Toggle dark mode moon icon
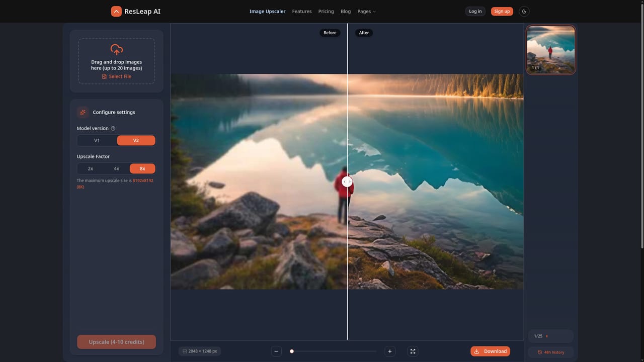 (524, 11)
